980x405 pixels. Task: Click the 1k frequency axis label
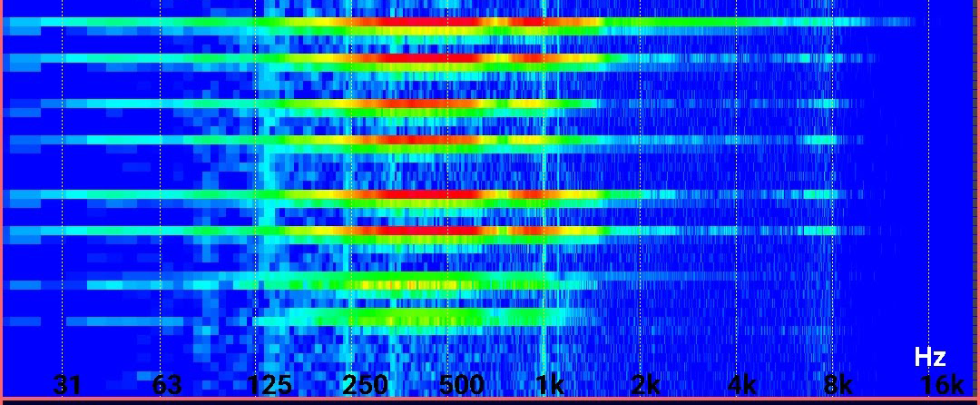click(x=550, y=384)
